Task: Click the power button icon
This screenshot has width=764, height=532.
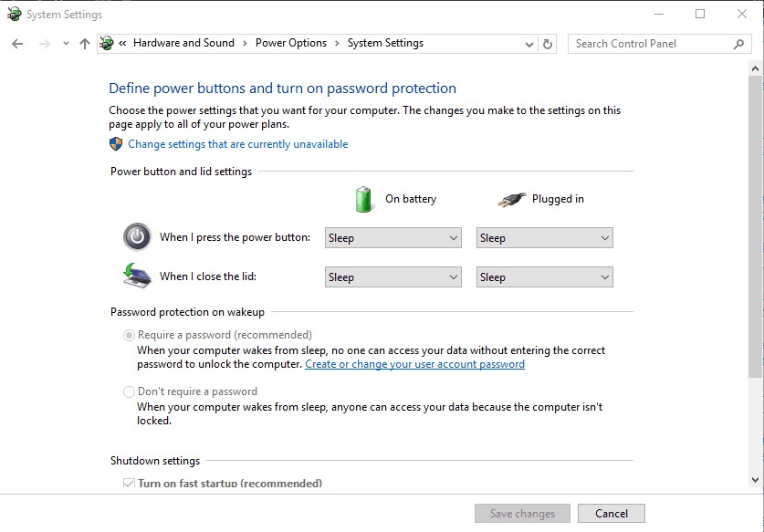Action: 136,236
